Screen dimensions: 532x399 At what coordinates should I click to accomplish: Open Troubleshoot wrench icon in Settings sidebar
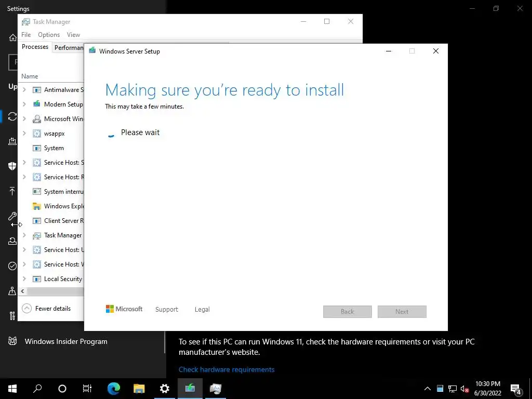coord(12,216)
